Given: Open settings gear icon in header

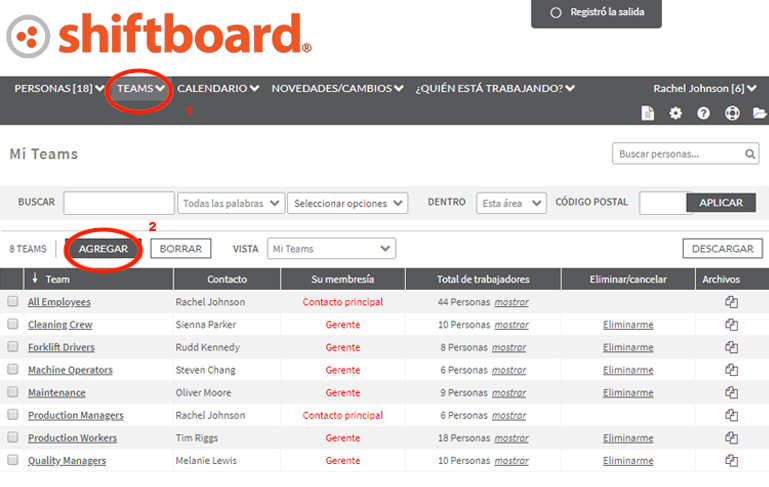Looking at the screenshot, I should pos(675,113).
